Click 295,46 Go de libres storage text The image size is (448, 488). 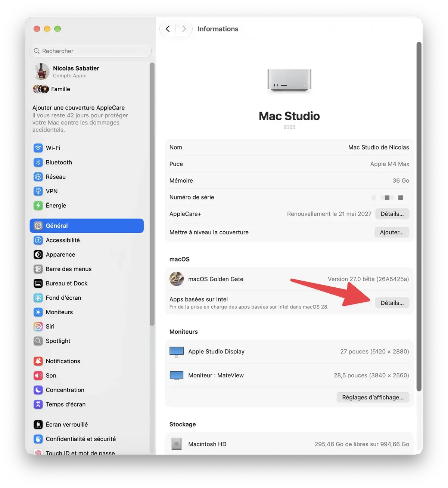[x=362, y=444]
